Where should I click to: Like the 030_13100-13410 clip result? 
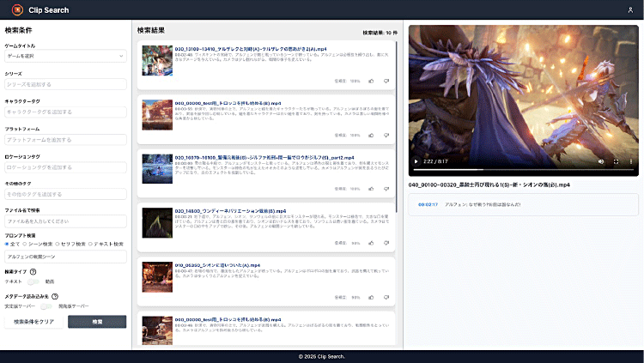click(371, 81)
